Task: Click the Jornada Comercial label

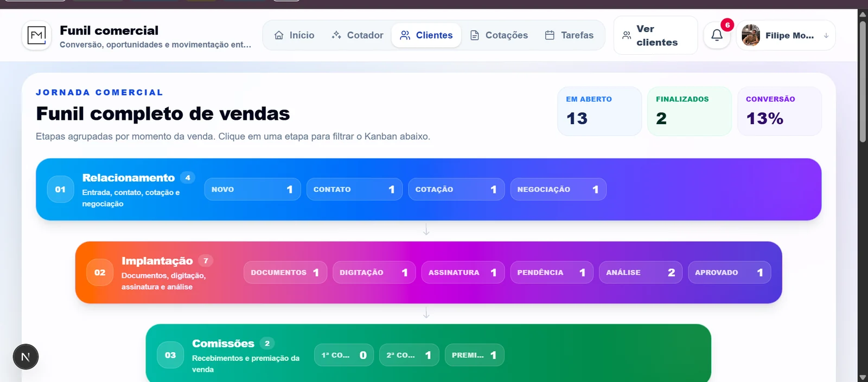Action: 99,93
